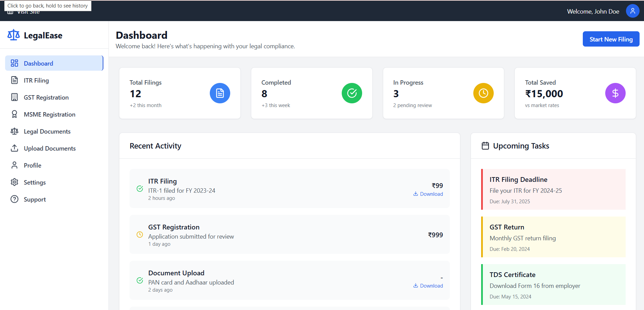644x310 pixels.
Task: Click the yellow In Progress clock icon
Action: tap(483, 93)
